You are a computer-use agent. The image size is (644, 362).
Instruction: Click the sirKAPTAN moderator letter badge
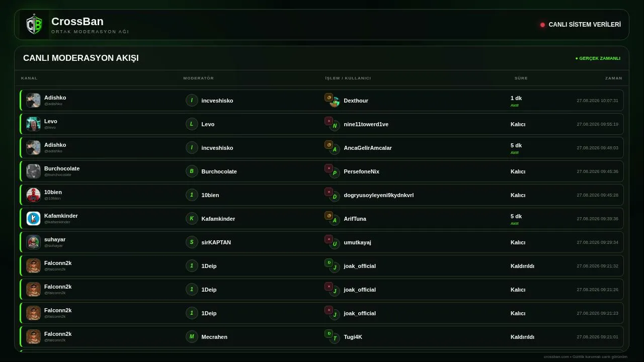192,242
